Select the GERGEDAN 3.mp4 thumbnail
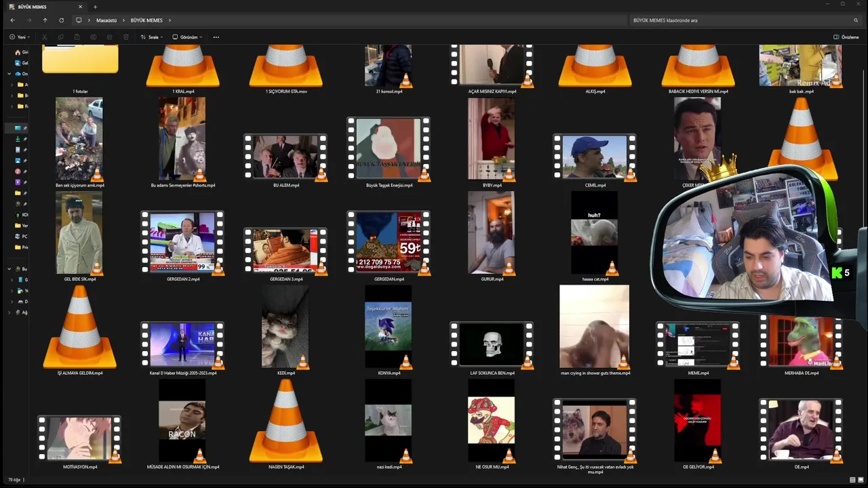This screenshot has width=868, height=488. (x=286, y=251)
